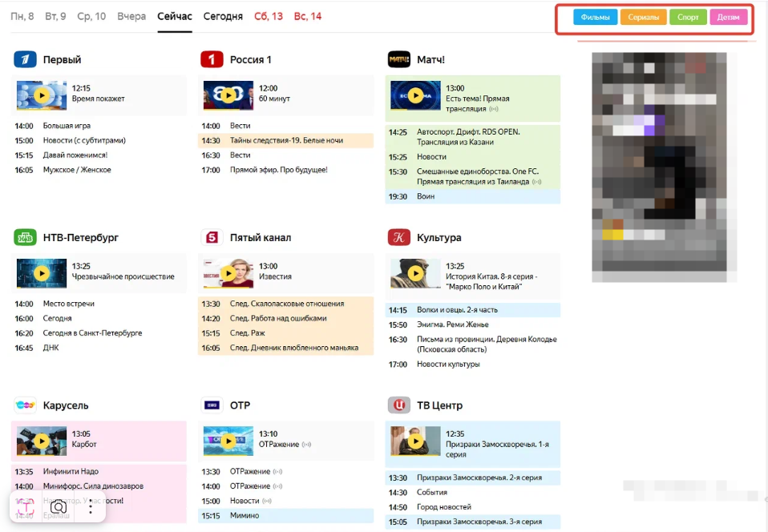Open the 15:15 Давай поженимся! listing
The image size is (768, 532).
(x=99, y=155)
